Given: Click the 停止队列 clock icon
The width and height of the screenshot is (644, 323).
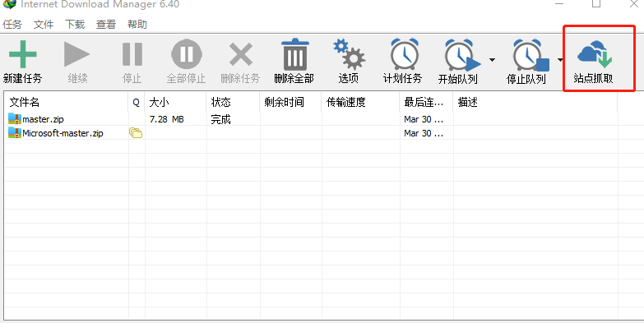Looking at the screenshot, I should pyautogui.click(x=530, y=56).
